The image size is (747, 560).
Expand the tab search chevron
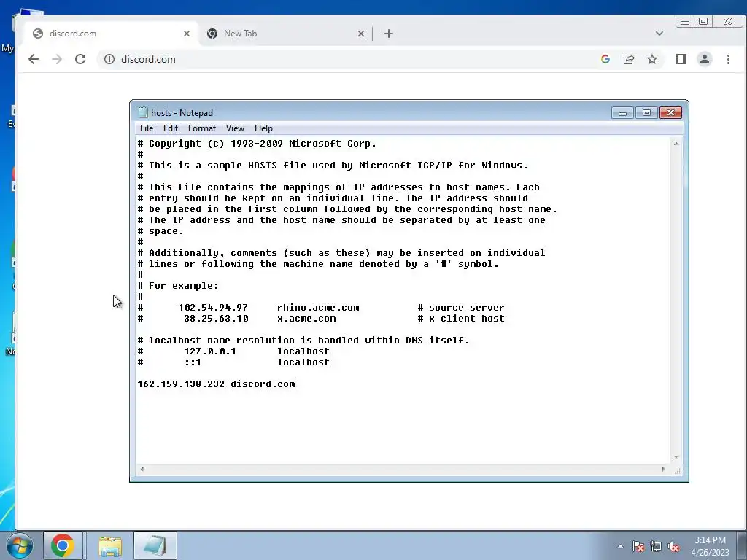tap(659, 34)
